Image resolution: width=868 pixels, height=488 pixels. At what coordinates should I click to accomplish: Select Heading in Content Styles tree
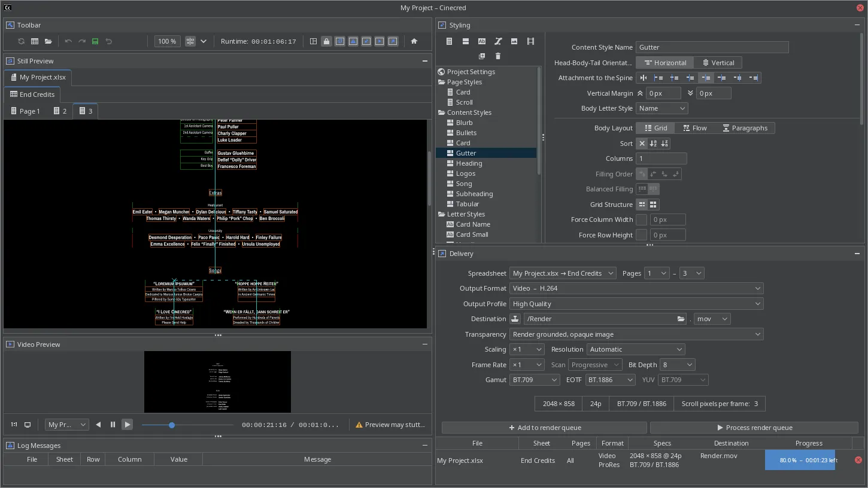[x=469, y=163]
